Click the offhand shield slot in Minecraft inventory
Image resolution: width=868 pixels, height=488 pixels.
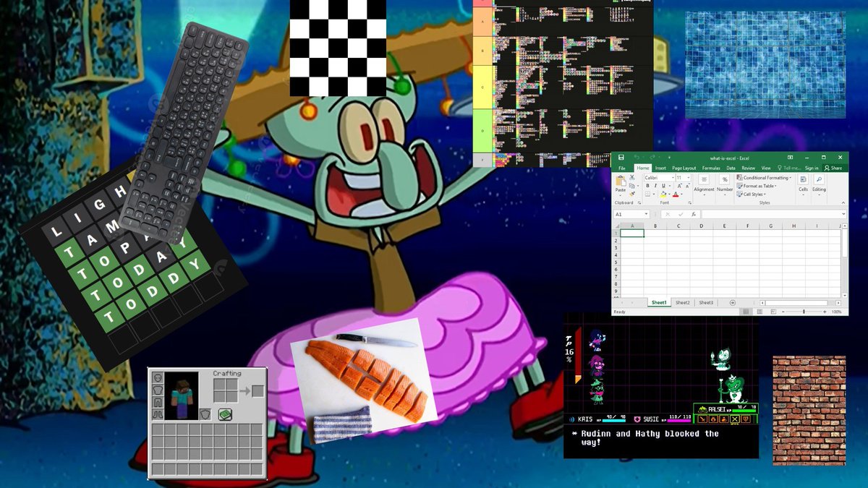pyautogui.click(x=205, y=414)
